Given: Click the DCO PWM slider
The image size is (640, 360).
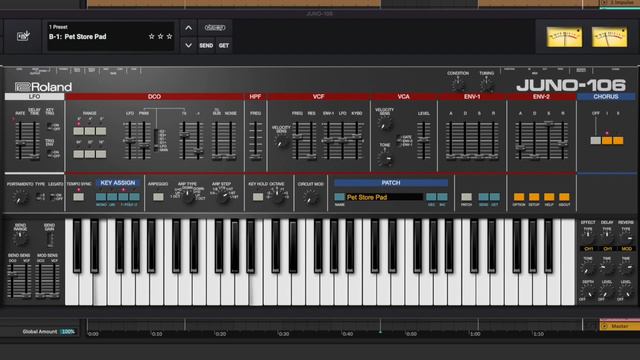Looking at the screenshot, I should pos(144,140).
